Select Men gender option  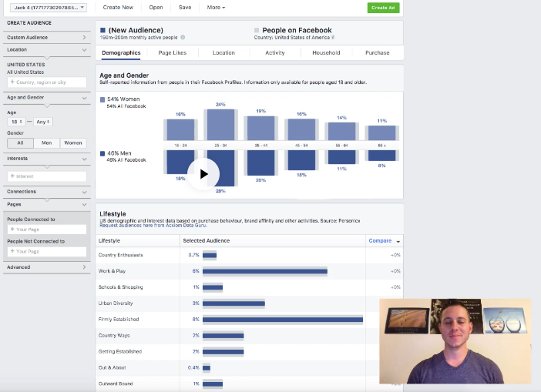[x=46, y=142]
